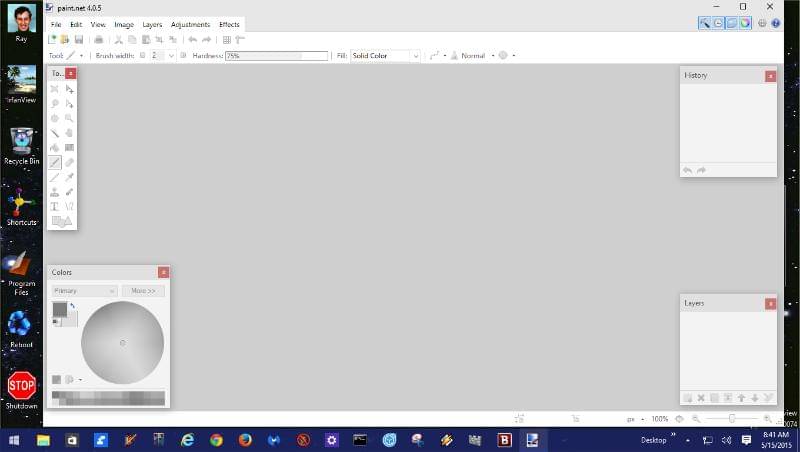Open the Effects menu

tap(229, 24)
